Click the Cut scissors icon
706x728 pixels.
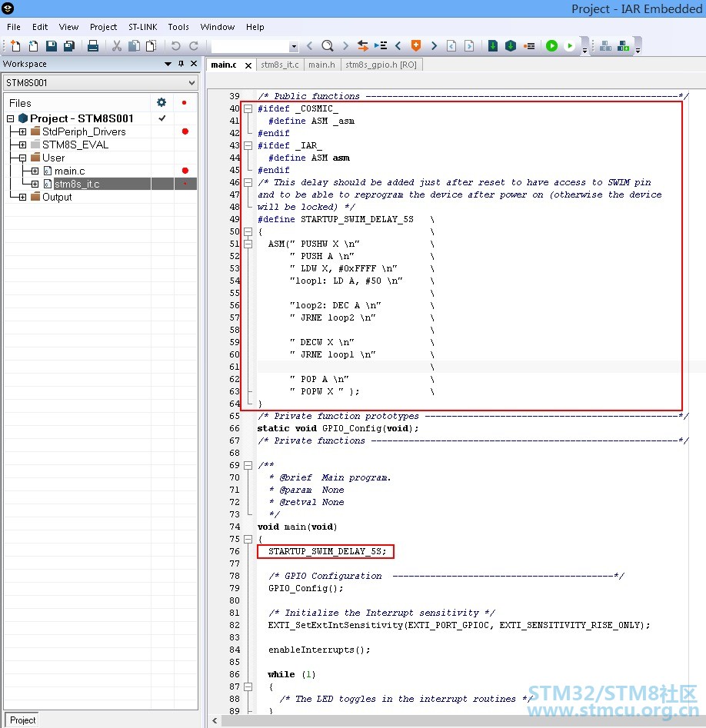(x=117, y=45)
